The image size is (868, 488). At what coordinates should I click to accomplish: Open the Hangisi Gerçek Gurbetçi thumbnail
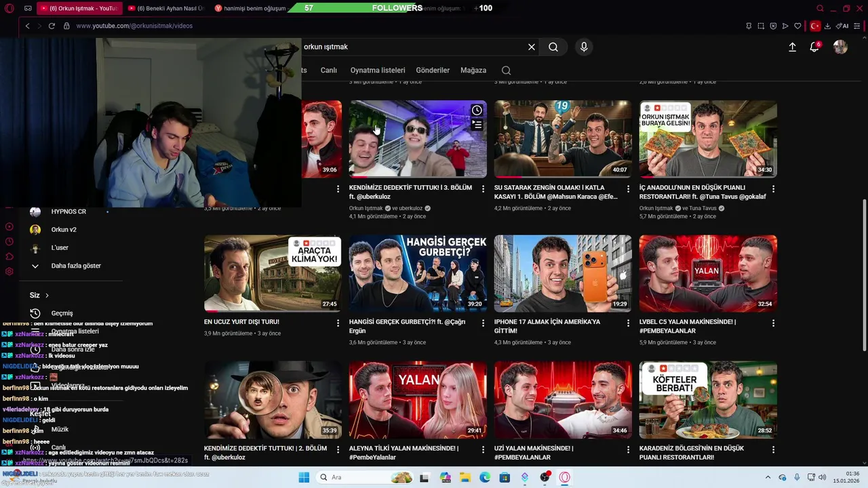tap(418, 274)
